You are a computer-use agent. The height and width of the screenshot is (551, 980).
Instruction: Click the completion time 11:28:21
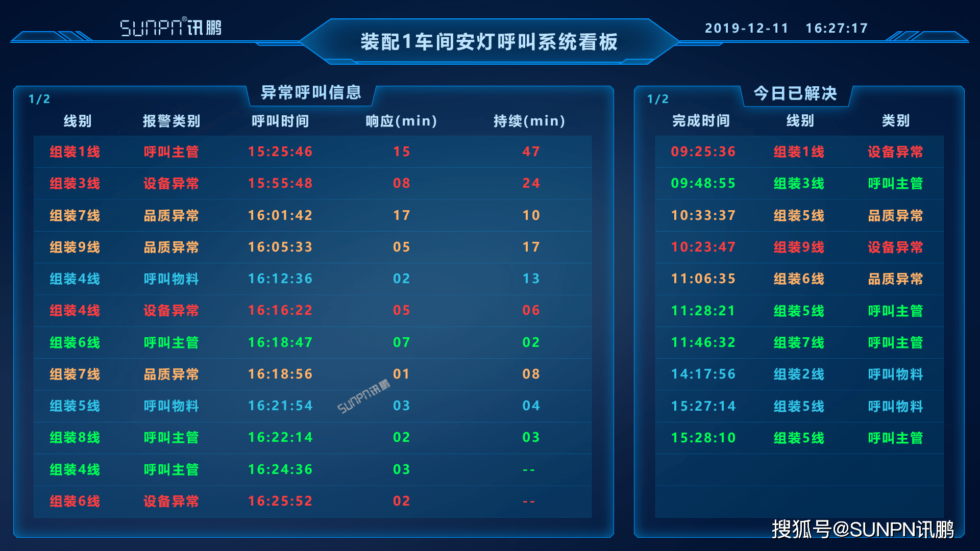pyautogui.click(x=703, y=311)
